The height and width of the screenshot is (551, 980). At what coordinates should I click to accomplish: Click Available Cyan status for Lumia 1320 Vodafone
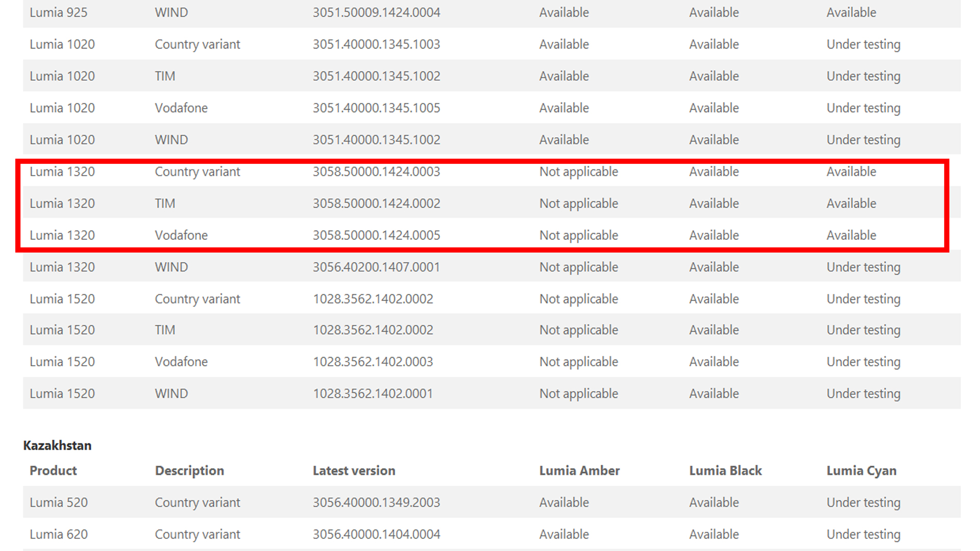[851, 235]
